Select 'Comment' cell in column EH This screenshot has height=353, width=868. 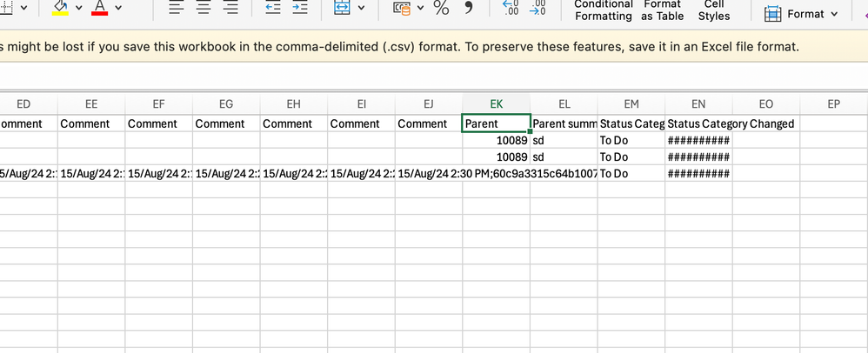(294, 123)
